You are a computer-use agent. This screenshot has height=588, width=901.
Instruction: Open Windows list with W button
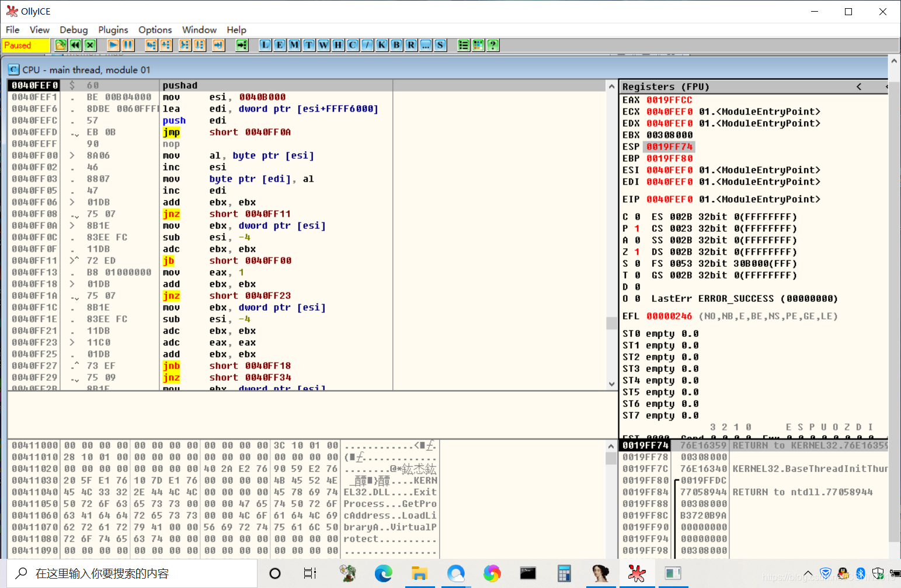coord(323,45)
